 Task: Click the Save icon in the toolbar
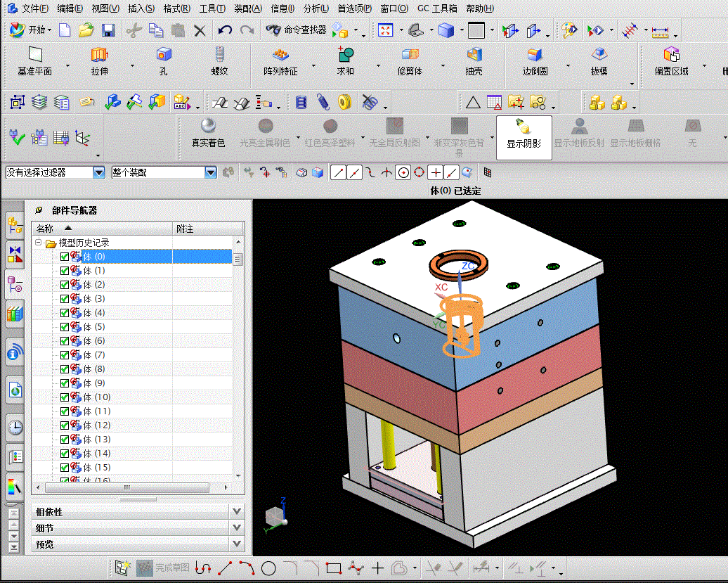pyautogui.click(x=108, y=30)
